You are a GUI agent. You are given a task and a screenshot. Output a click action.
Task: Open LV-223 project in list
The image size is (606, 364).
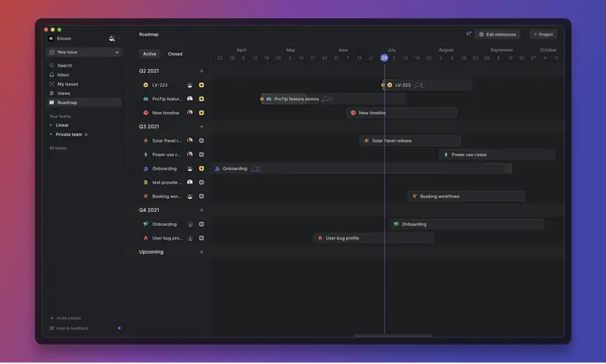point(160,85)
